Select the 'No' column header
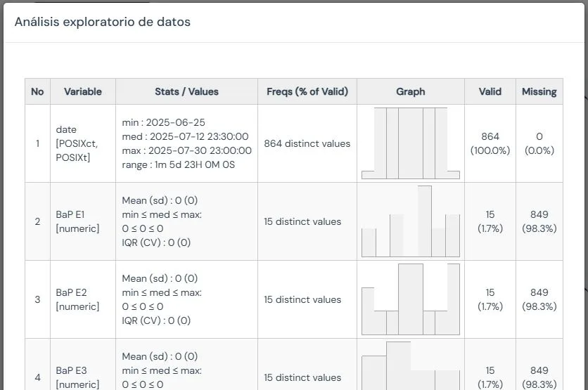Image resolution: width=588 pixels, height=390 pixels. point(37,91)
